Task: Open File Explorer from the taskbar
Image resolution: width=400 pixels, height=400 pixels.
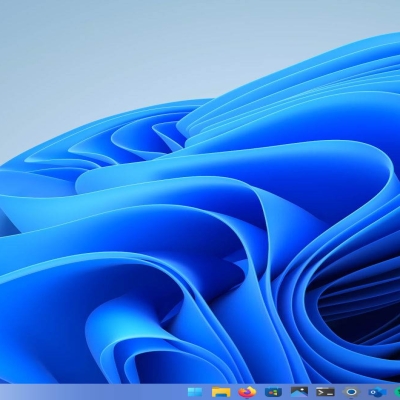Action: [x=221, y=392]
